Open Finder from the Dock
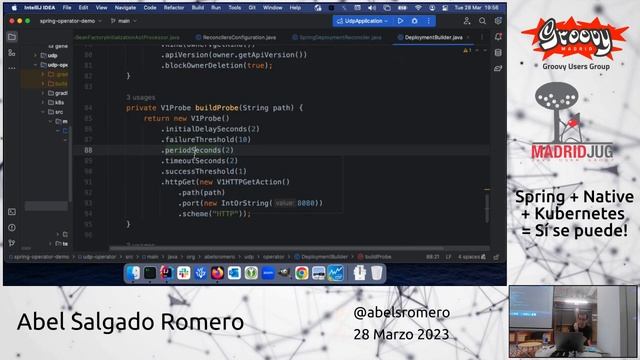This screenshot has width=640, height=360. [x=133, y=273]
